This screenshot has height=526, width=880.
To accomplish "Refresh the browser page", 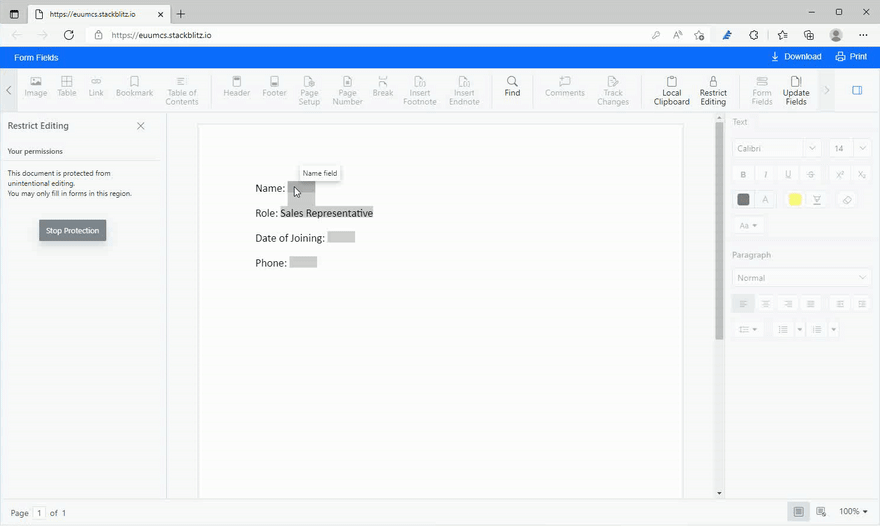I will (x=68, y=35).
